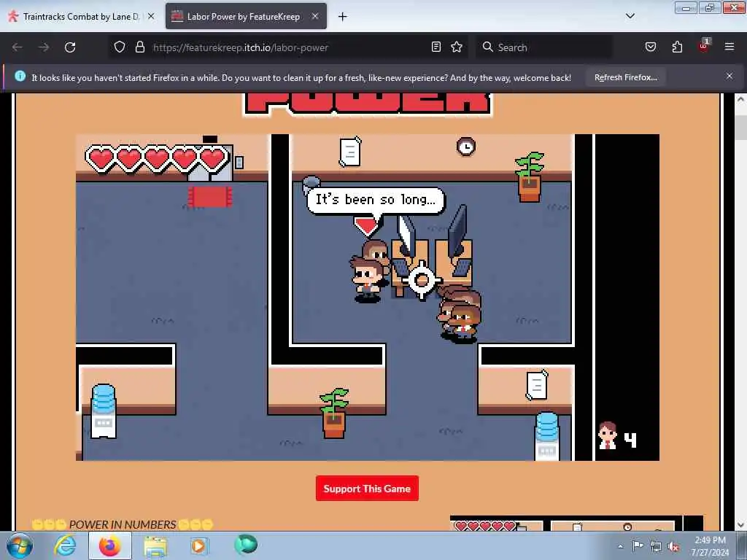Close the Traintracks Combat tab
The width and height of the screenshot is (747, 560).
tap(151, 16)
